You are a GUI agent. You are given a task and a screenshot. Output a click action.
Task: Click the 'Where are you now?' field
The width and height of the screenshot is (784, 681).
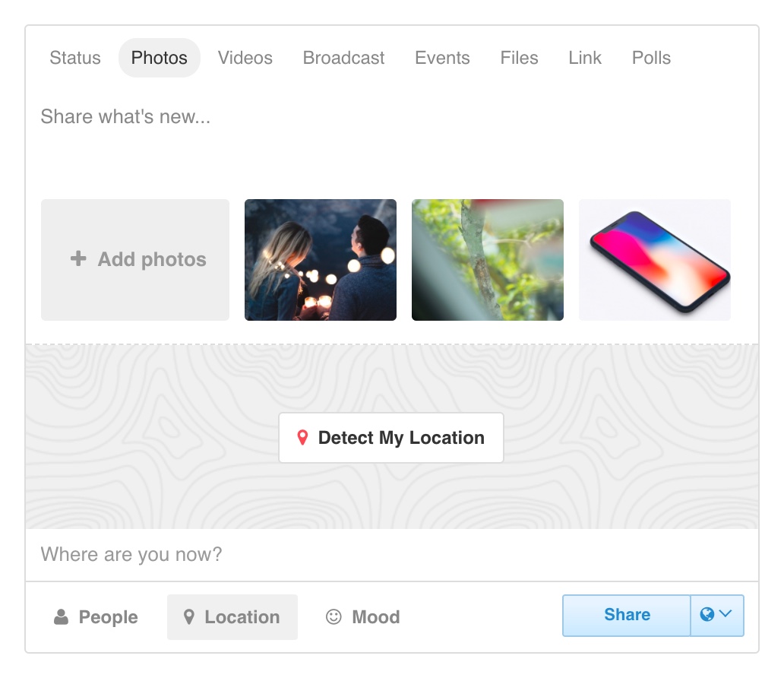coord(392,554)
